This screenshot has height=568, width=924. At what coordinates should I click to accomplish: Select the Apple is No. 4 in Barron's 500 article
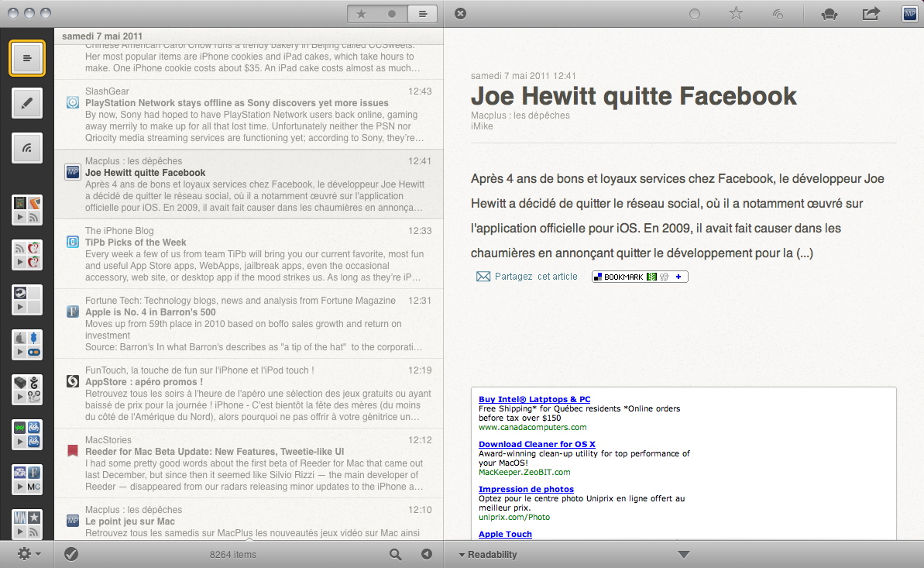coord(249,323)
